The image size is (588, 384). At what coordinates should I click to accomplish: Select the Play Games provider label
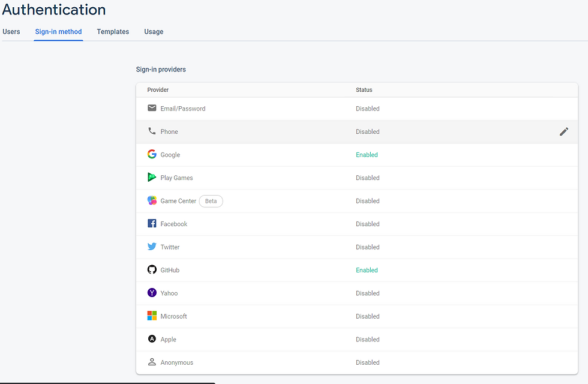click(176, 178)
